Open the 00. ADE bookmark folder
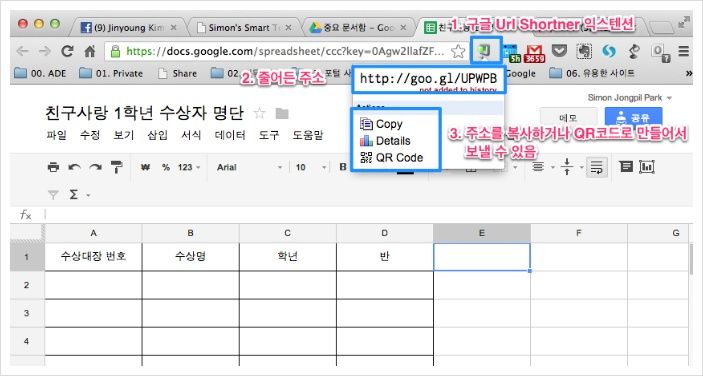Image resolution: width=703 pixels, height=376 pixels. coord(40,73)
